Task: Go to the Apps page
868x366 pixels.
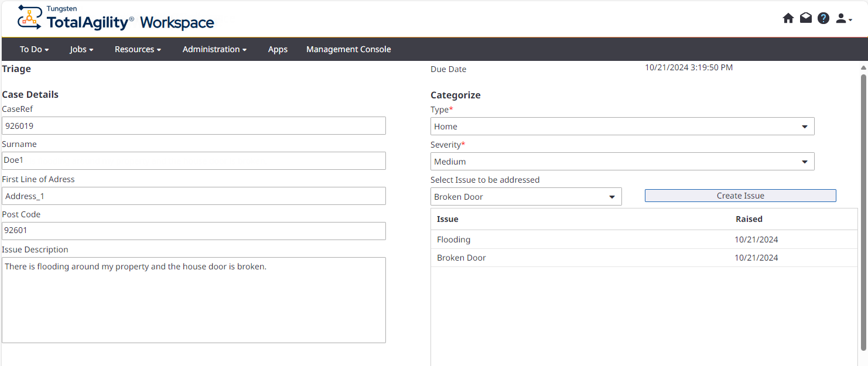Action: (278, 49)
